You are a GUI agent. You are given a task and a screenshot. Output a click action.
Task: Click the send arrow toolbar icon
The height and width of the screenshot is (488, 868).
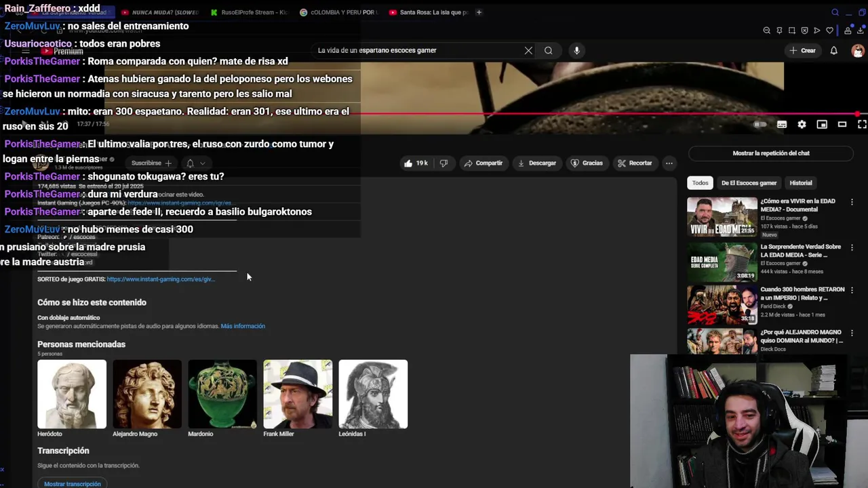pos(816,30)
